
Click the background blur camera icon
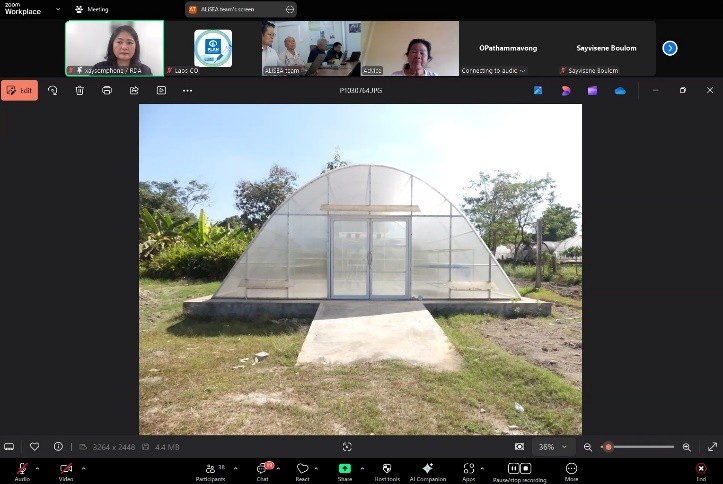[x=519, y=447]
